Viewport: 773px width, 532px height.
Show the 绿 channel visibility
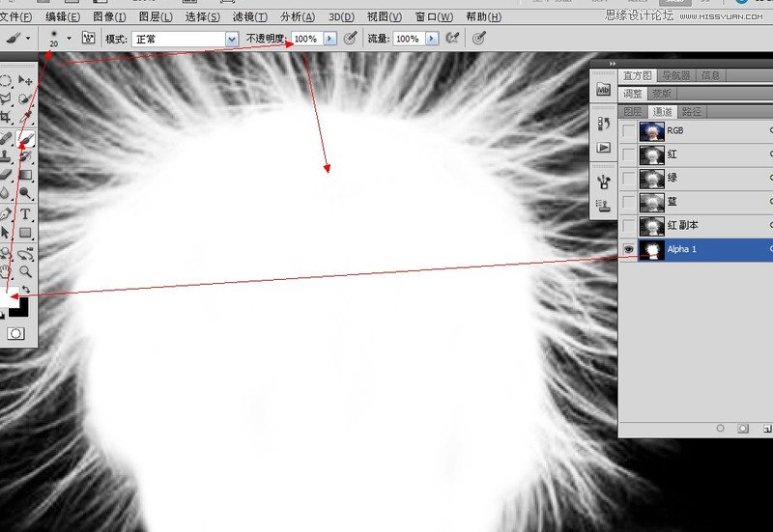coord(629,179)
